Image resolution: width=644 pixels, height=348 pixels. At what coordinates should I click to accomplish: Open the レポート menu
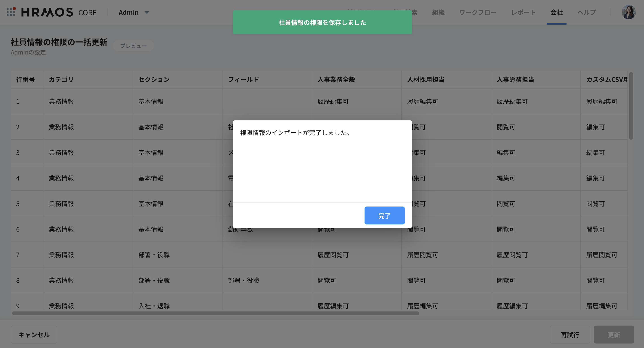[523, 12]
